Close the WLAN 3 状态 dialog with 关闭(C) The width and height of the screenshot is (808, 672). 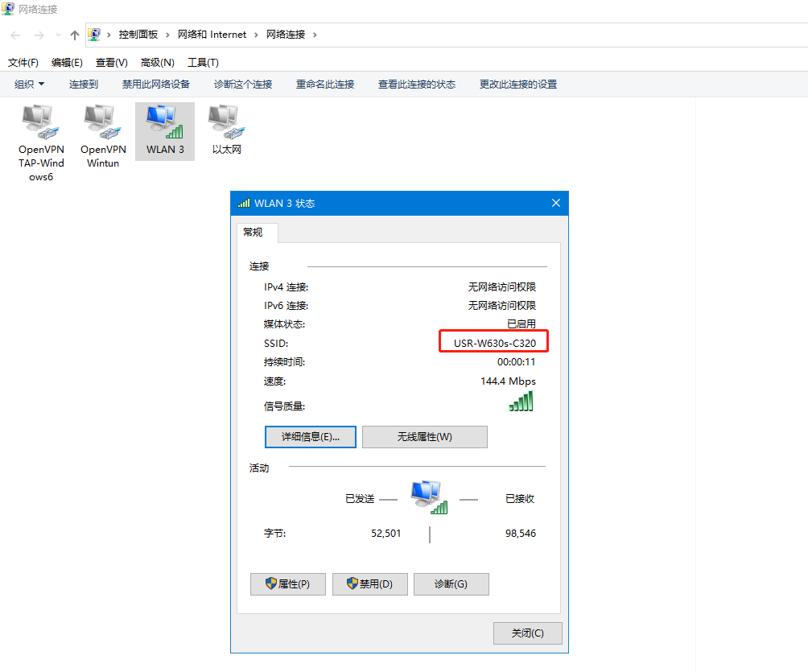(x=527, y=633)
